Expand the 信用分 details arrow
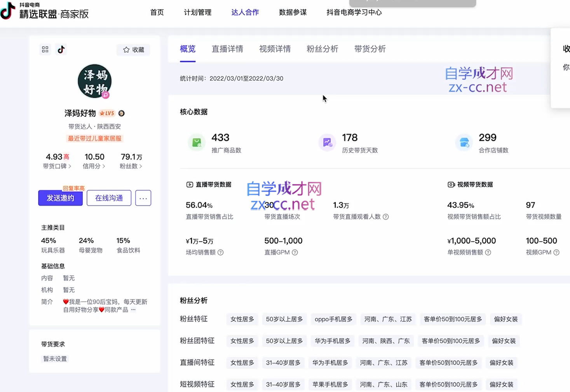The width and height of the screenshot is (570, 392). click(104, 166)
